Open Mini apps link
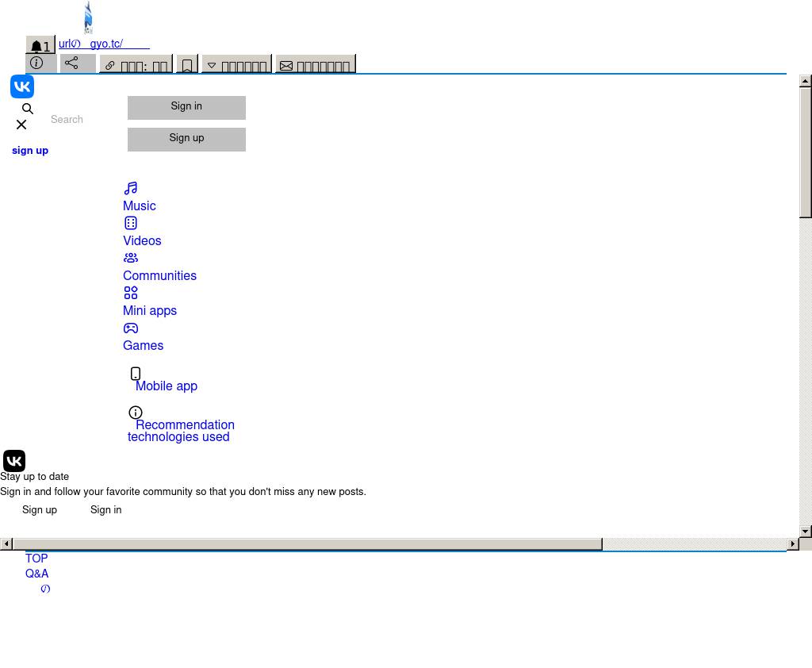Image resolution: width=812 pixels, height=668 pixels. click(150, 311)
